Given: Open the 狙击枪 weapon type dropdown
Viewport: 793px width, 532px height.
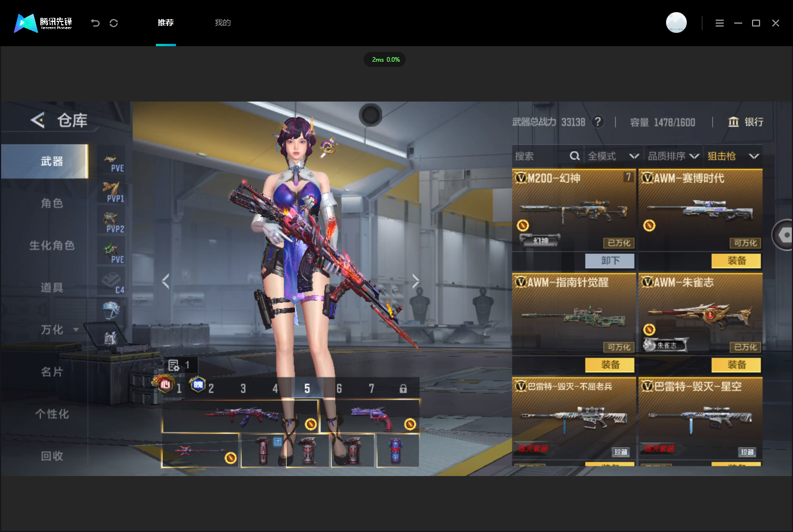Looking at the screenshot, I should click(733, 156).
